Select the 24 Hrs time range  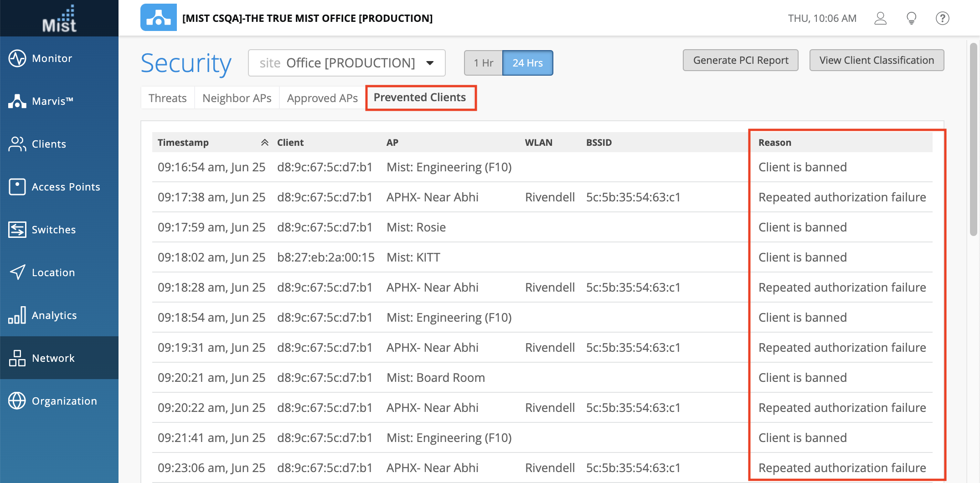coord(527,63)
